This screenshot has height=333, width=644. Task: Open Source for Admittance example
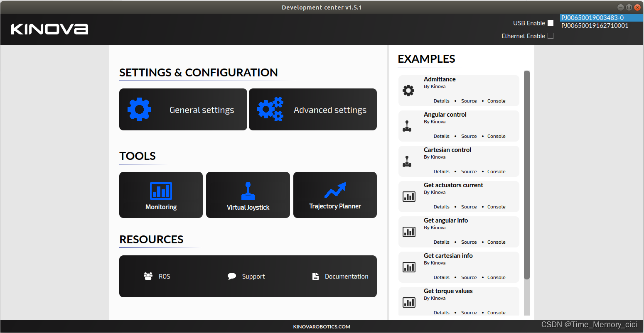469,101
